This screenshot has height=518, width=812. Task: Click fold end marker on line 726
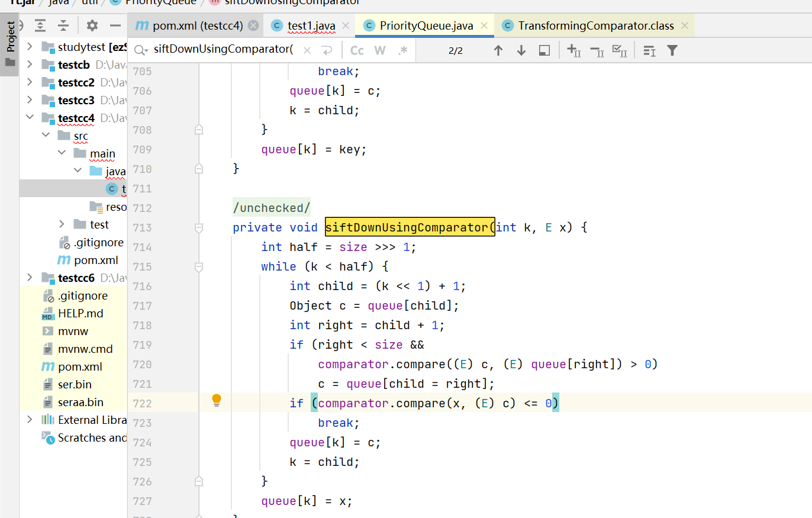199,481
